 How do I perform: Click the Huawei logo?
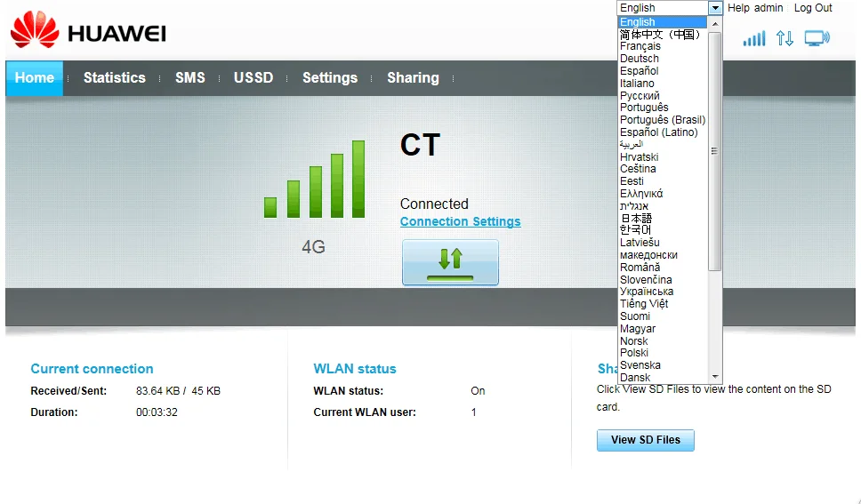tap(88, 30)
